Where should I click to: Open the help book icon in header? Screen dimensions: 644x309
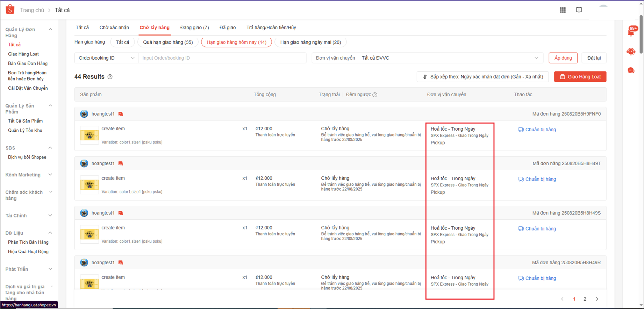pyautogui.click(x=579, y=10)
